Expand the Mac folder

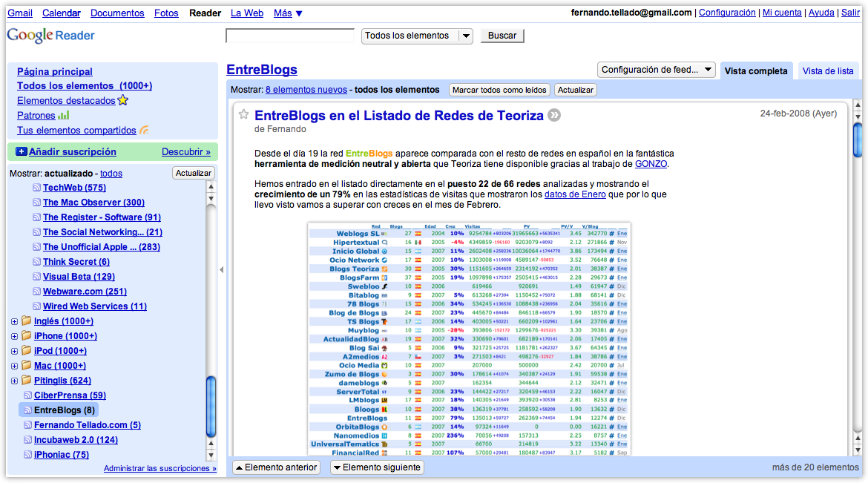click(x=14, y=366)
